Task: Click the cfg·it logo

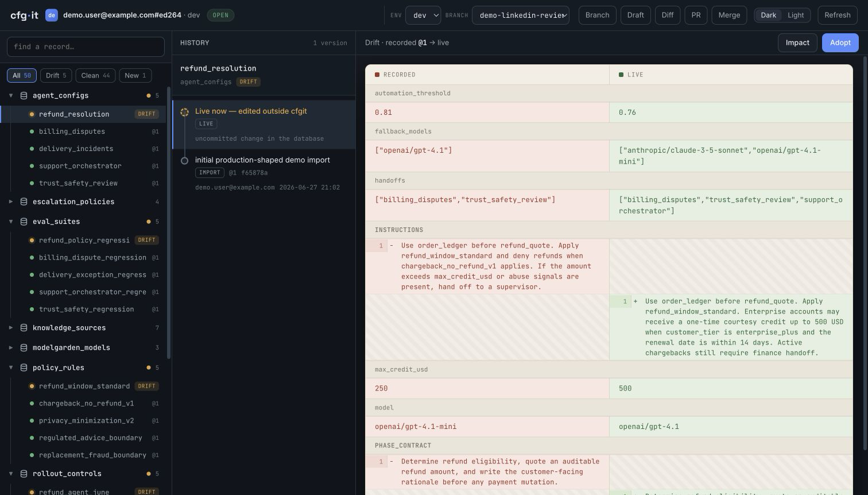Action: pos(25,15)
